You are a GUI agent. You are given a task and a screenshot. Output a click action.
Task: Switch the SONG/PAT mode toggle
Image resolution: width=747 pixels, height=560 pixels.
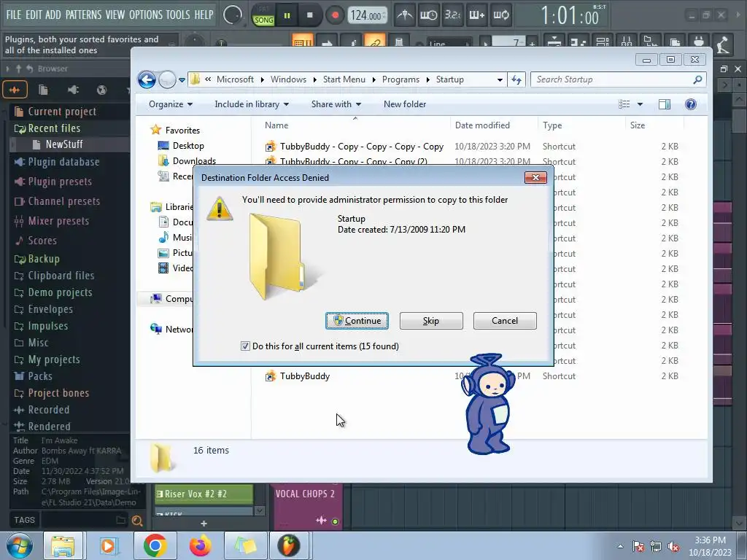(x=263, y=16)
